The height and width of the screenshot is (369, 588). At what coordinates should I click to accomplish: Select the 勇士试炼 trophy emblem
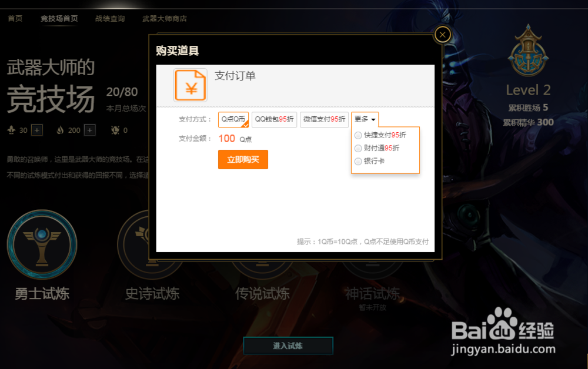(x=42, y=244)
